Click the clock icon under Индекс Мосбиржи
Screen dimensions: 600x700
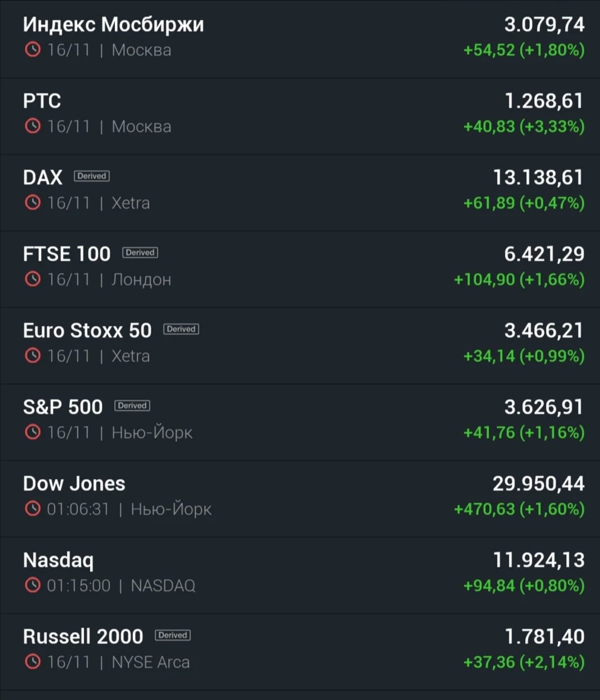tap(33, 50)
